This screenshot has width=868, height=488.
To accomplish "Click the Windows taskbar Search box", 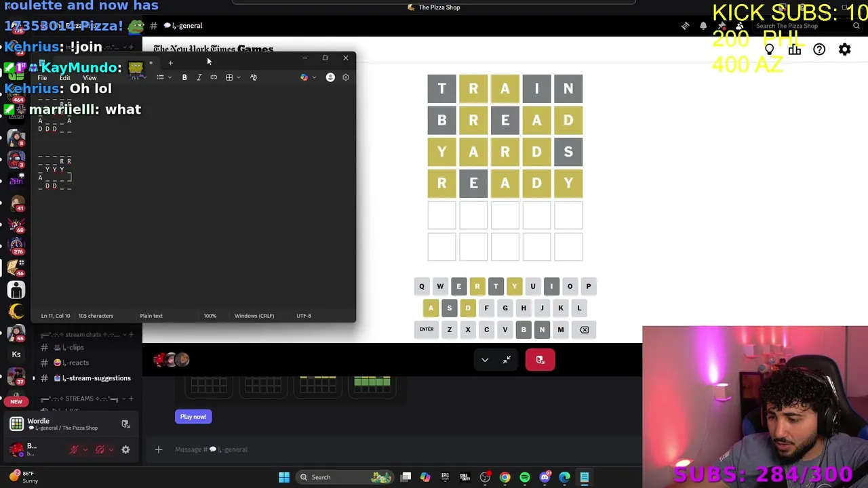I will [x=346, y=477].
